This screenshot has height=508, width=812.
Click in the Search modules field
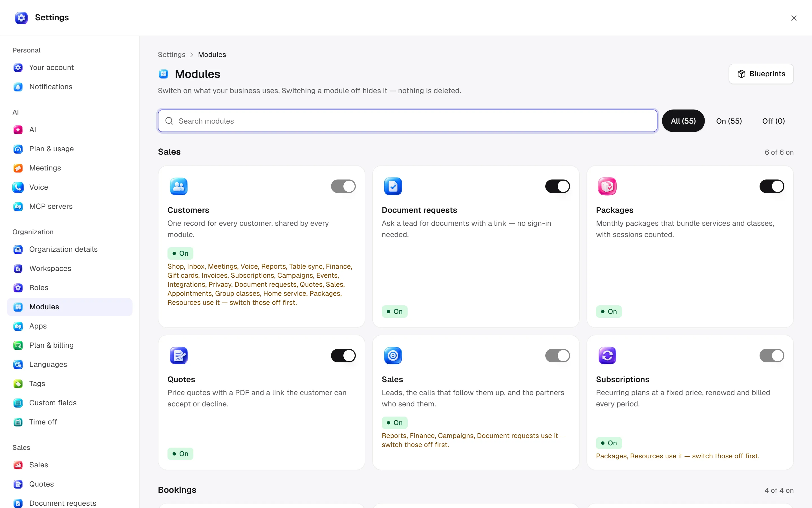coord(407,121)
